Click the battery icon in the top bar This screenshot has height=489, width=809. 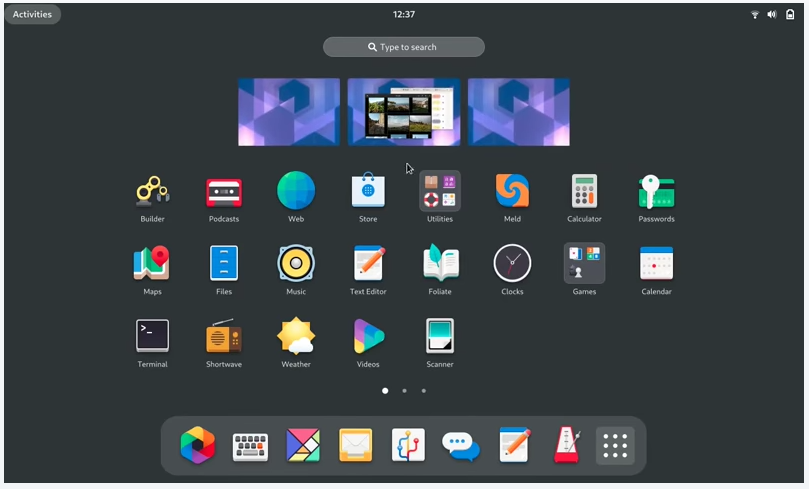click(x=790, y=14)
